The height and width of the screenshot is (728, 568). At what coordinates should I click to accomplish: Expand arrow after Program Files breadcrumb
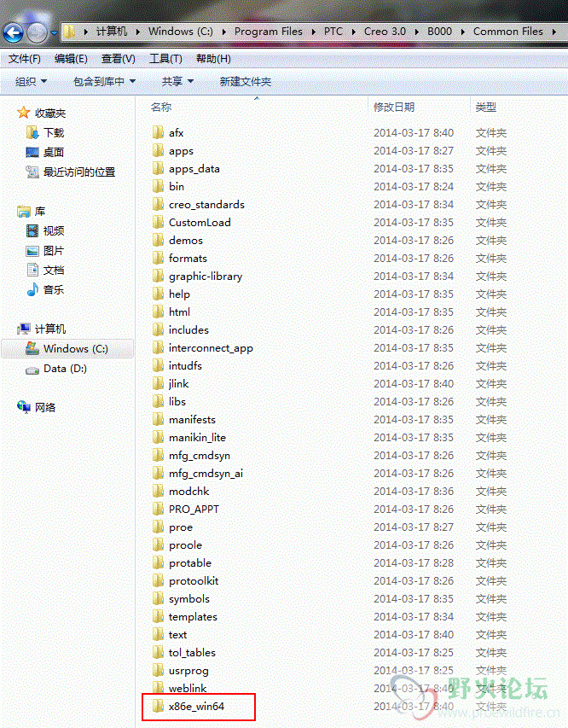point(313,32)
